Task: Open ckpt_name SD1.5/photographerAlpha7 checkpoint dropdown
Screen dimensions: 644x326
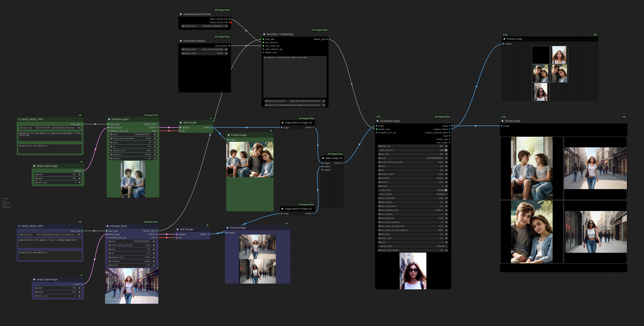Action: 50,235
